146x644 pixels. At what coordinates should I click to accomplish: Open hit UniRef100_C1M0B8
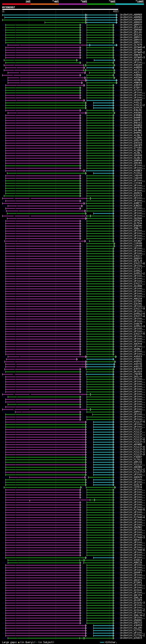click(131, 244)
